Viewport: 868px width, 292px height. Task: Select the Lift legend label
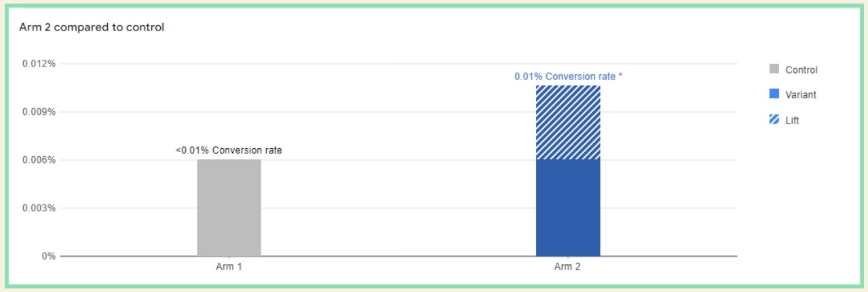[x=792, y=120]
